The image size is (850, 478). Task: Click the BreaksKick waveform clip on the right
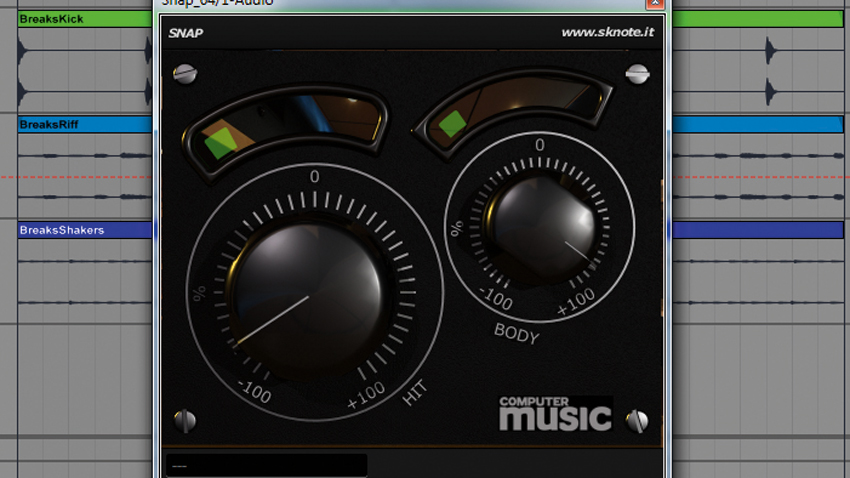(758, 70)
